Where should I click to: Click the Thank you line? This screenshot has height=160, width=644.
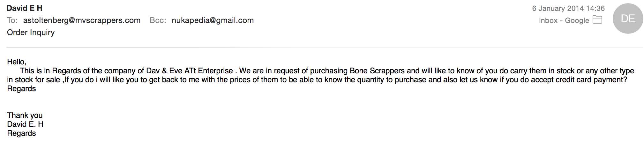click(x=25, y=115)
